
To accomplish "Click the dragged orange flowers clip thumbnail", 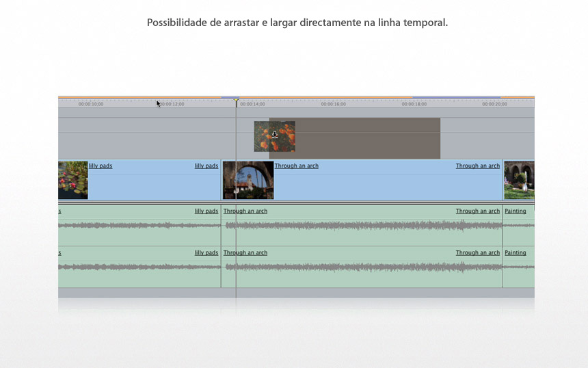I will tap(274, 136).
